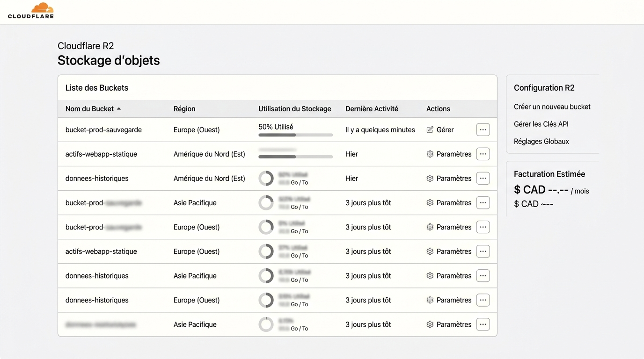Viewport: 644px width, 359px height.
Task: Click the edit pencil icon beside Gérer
Action: (x=430, y=129)
